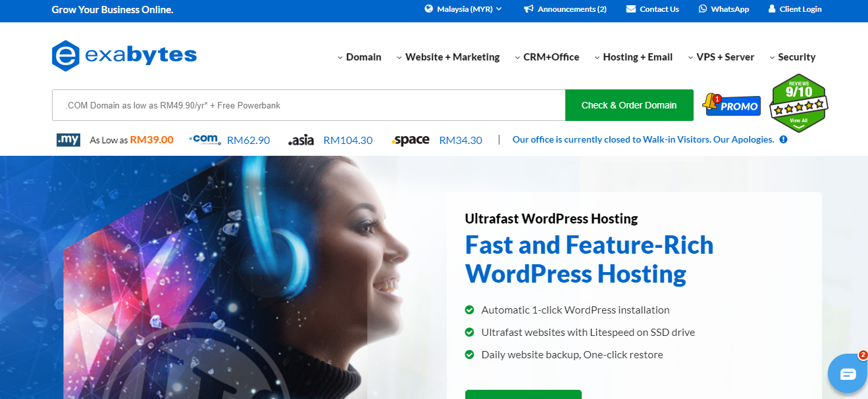This screenshot has height=399, width=868.
Task: Click the info icon after office closed notice
Action: pos(783,139)
